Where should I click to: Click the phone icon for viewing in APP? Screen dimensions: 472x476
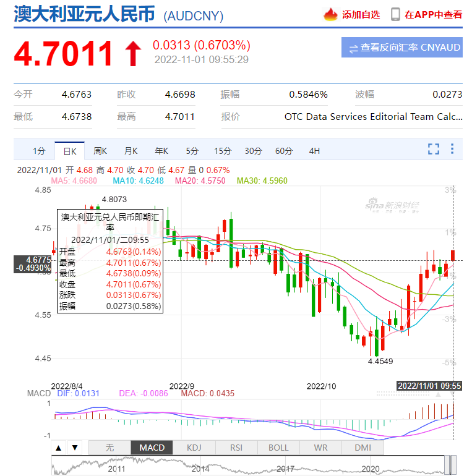pos(395,14)
